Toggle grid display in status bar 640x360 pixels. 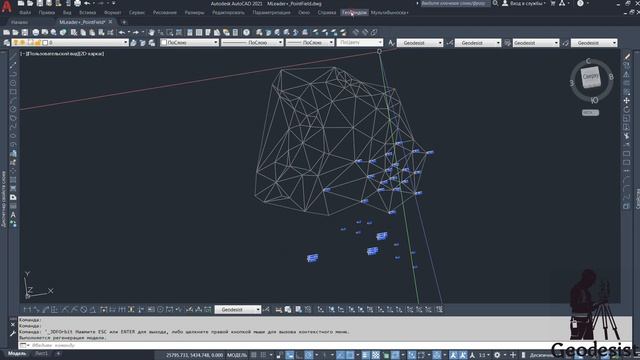pyautogui.click(x=254, y=355)
